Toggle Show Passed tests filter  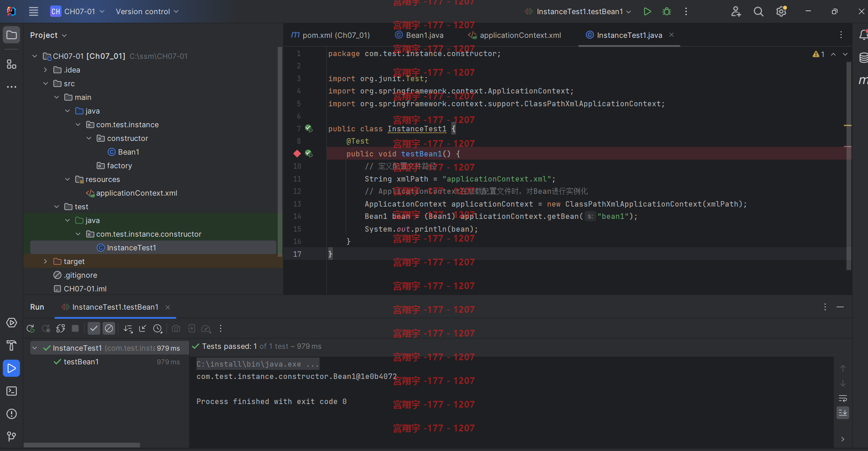(94, 328)
